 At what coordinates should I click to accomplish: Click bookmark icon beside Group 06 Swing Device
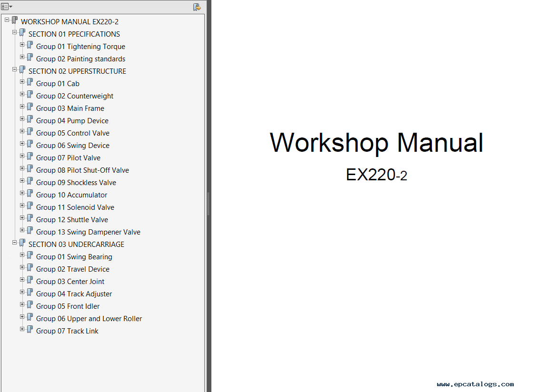point(30,144)
